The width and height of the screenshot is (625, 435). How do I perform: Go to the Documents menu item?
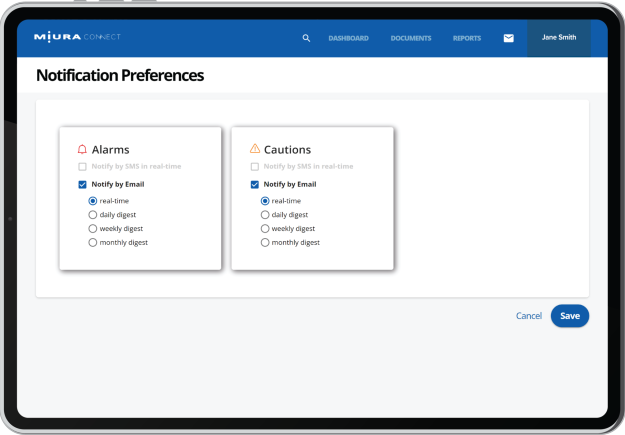[x=411, y=38]
